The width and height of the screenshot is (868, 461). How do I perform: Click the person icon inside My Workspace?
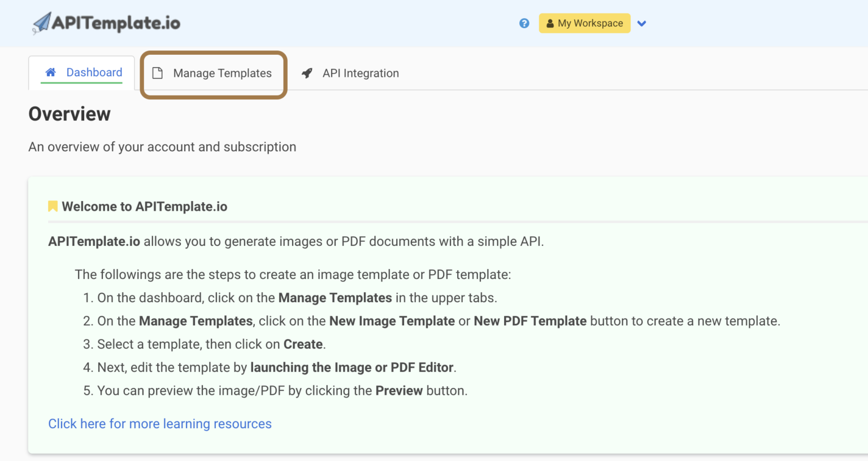[549, 23]
